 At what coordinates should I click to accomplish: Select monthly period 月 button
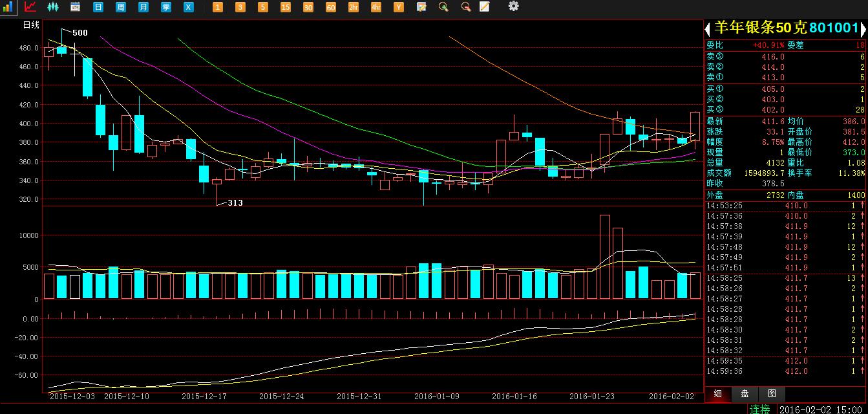143,6
